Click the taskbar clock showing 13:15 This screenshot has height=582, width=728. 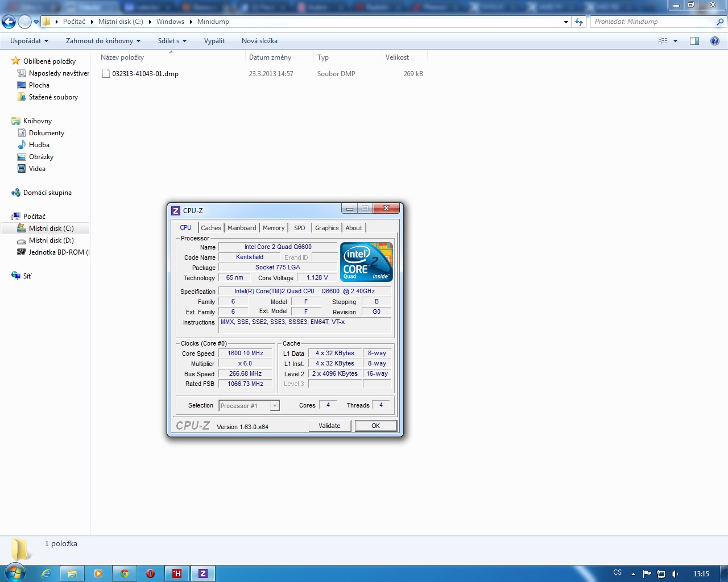(701, 573)
